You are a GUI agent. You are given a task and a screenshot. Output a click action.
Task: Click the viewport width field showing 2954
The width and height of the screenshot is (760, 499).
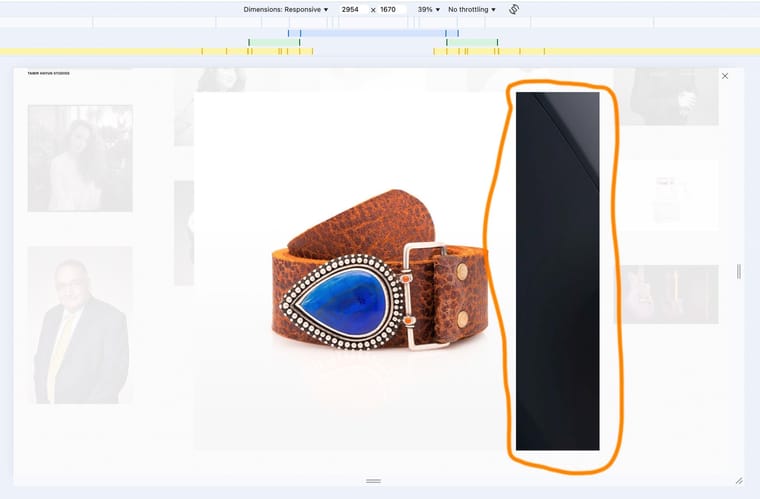350,9
